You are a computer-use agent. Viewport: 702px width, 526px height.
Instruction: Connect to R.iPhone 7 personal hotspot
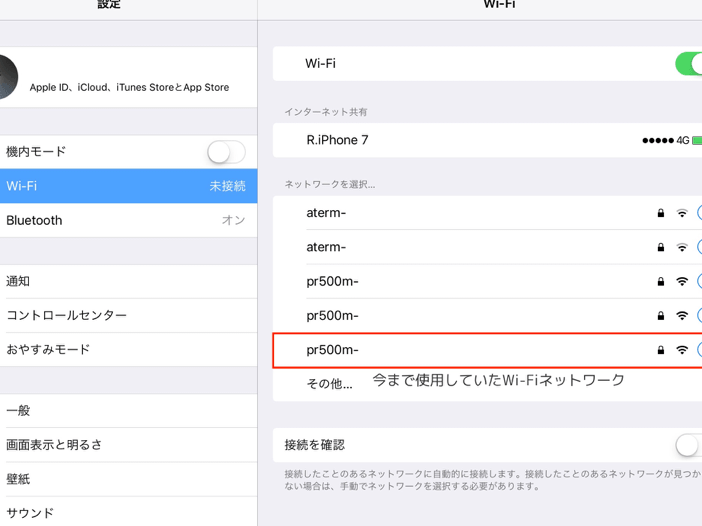tap(337, 140)
